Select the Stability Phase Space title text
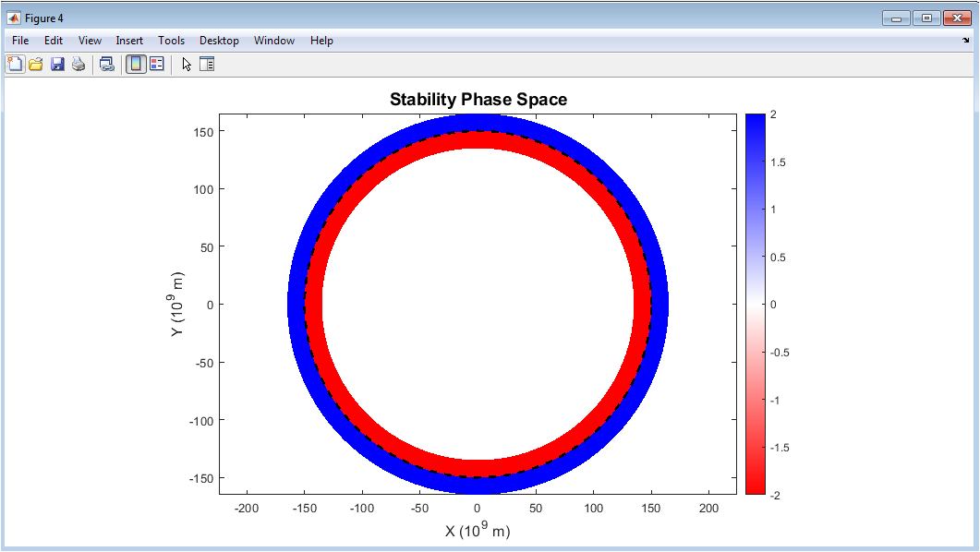980x552 pixels. (x=478, y=100)
